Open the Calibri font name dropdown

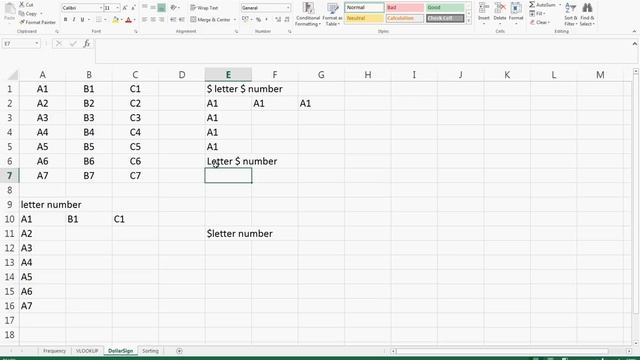click(100, 8)
